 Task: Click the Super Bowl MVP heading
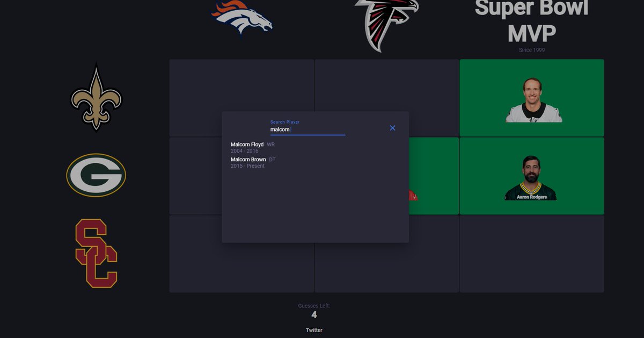click(532, 21)
